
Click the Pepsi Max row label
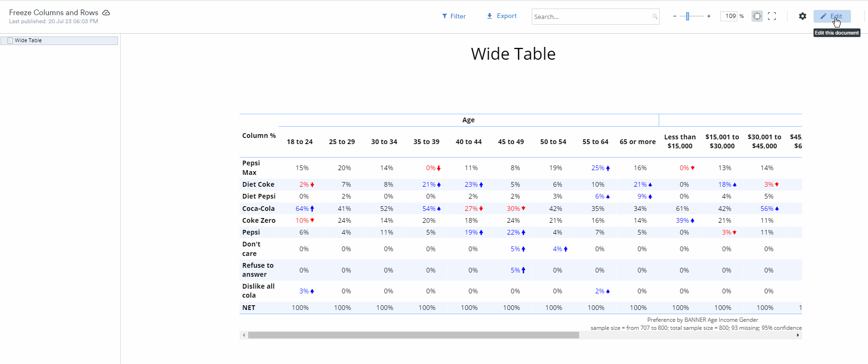tap(251, 168)
